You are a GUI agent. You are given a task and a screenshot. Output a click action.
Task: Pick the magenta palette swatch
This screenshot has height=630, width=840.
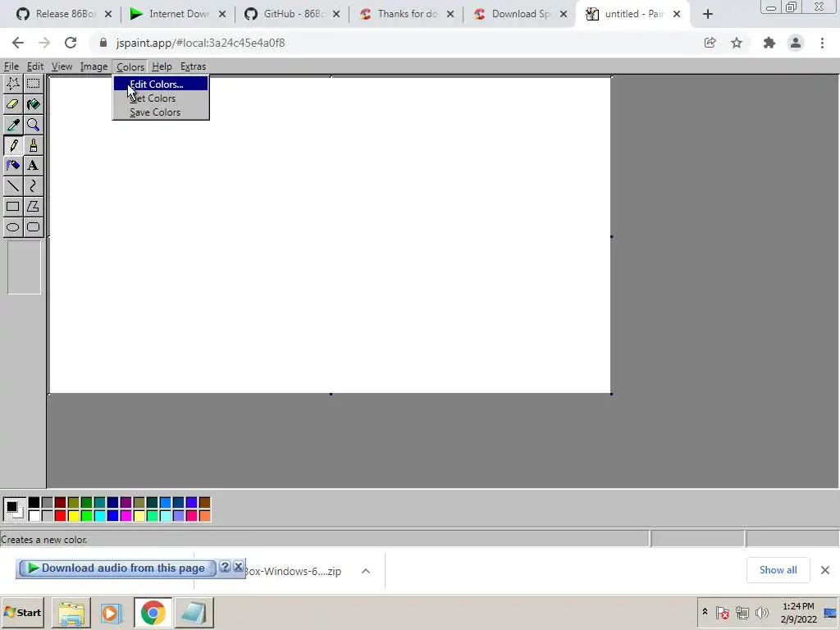click(126, 516)
